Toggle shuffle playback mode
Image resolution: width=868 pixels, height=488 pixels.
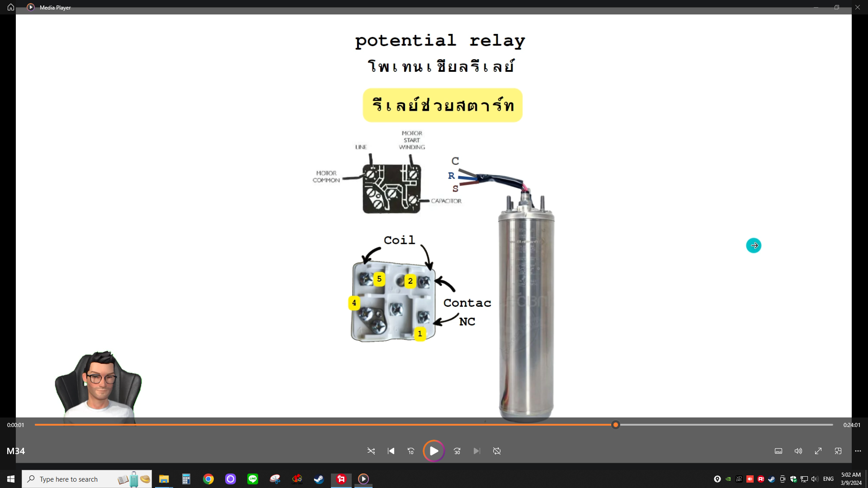point(371,451)
